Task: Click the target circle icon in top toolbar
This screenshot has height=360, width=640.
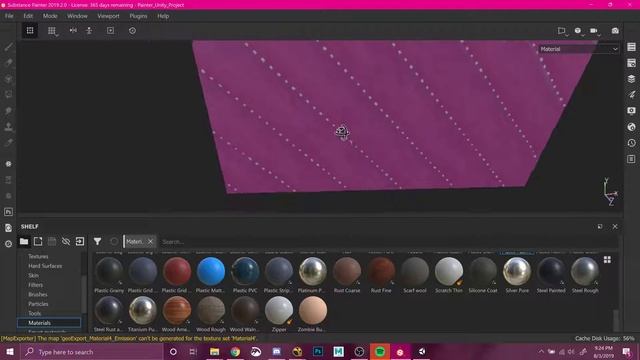Action: point(132,31)
